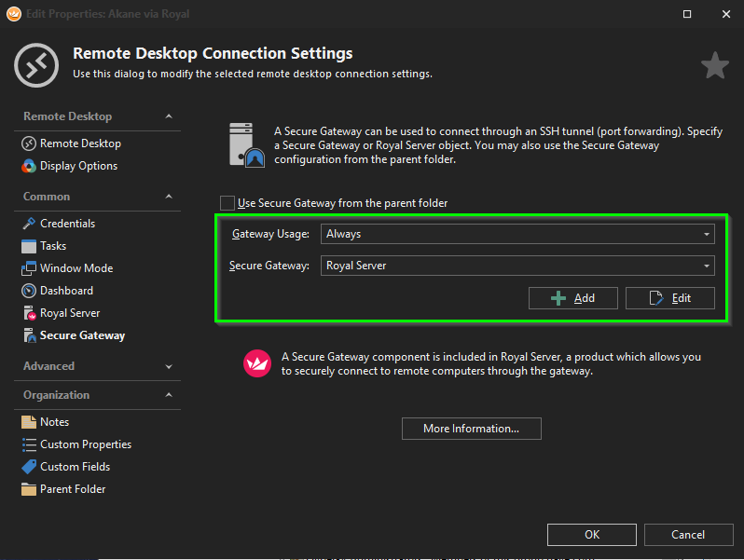The width and height of the screenshot is (744, 560).
Task: Click the Notes page icon
Action: click(x=29, y=422)
